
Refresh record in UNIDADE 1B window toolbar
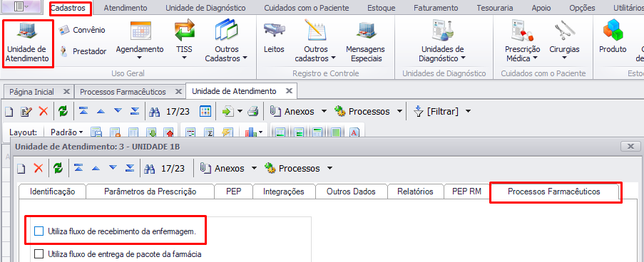point(58,168)
